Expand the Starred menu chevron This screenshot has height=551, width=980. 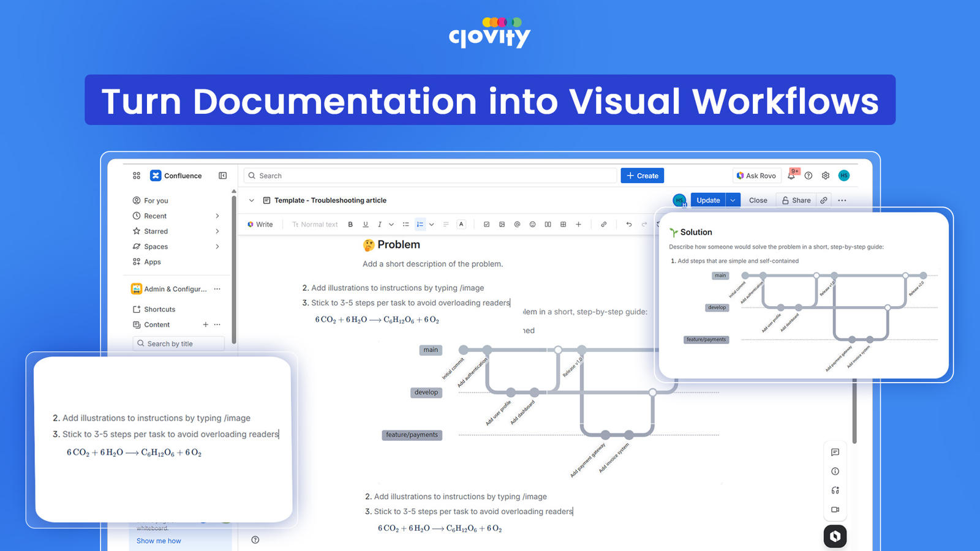coord(217,231)
